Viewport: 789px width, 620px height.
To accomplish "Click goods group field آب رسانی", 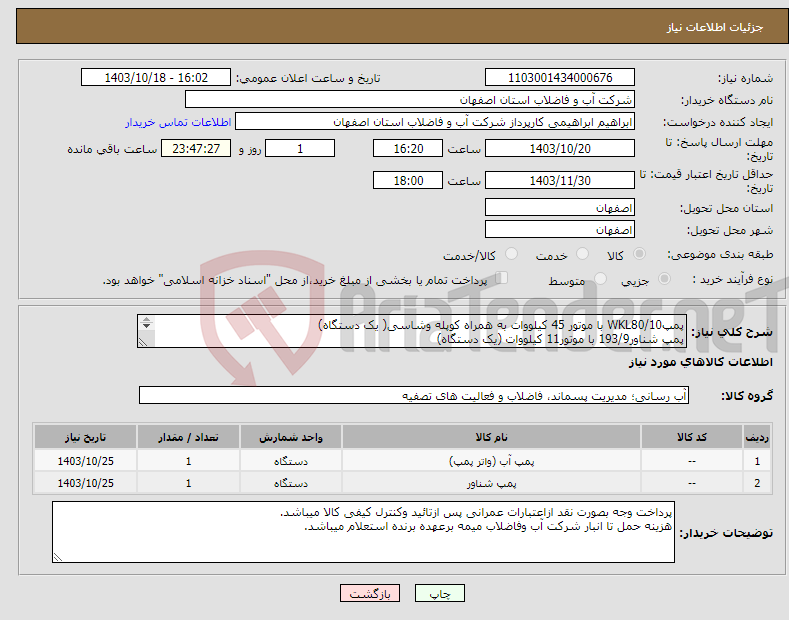I will (x=414, y=396).
